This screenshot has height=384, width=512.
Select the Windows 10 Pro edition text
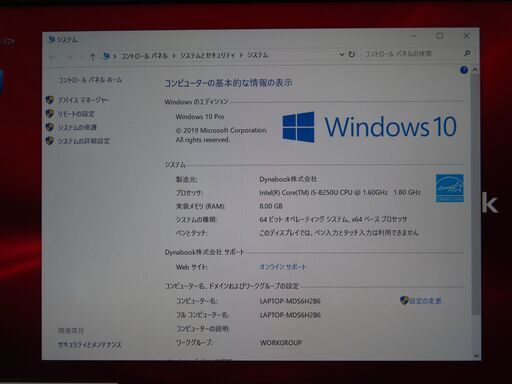(x=200, y=117)
